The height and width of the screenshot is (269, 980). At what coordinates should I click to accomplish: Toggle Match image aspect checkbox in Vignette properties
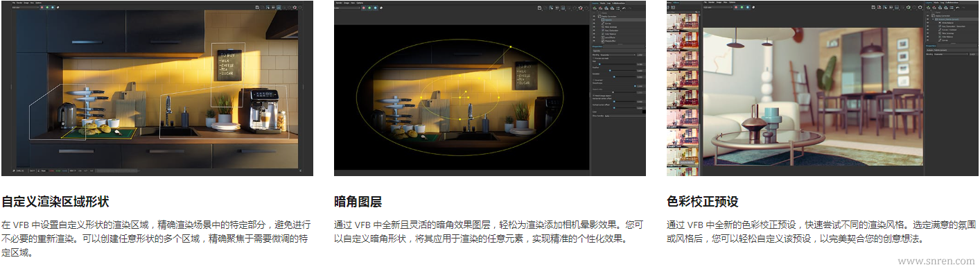(x=594, y=95)
